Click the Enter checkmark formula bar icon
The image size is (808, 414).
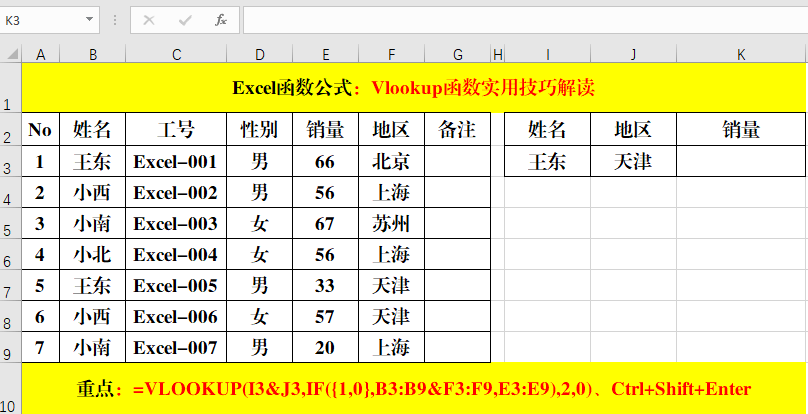[x=184, y=20]
